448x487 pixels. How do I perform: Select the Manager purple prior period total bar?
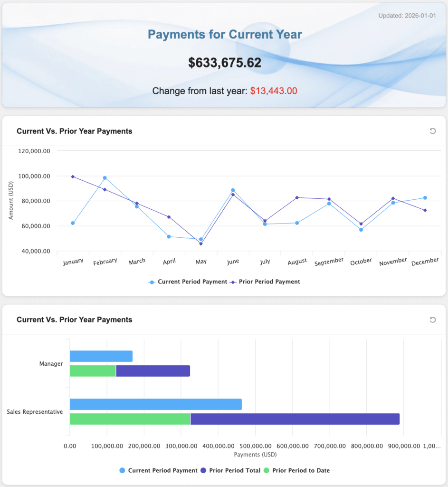click(153, 371)
